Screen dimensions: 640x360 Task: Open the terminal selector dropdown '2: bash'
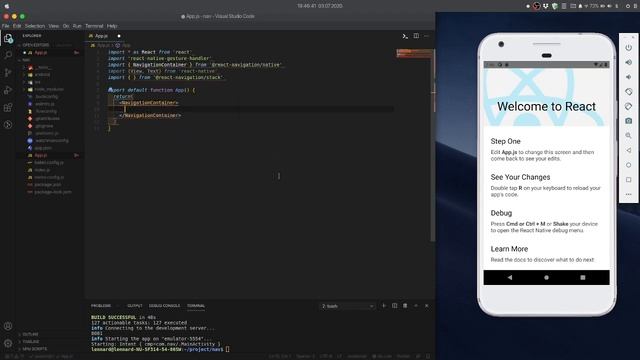pos(347,306)
